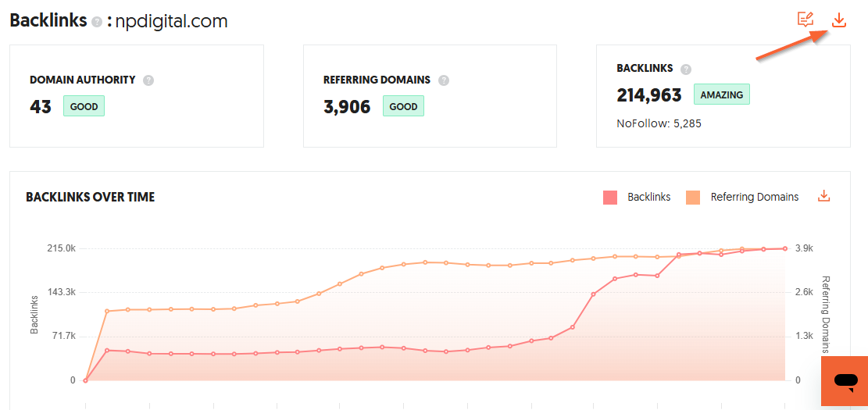Click the REFERRING DOMAINS card label
This screenshot has width=868, height=410.
click(x=377, y=80)
